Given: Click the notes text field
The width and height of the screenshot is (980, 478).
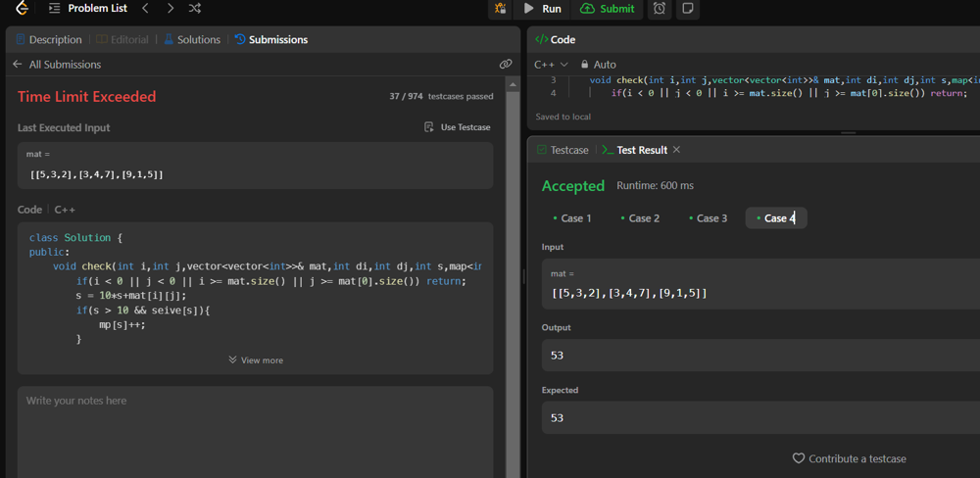Looking at the screenshot, I should 255,431.
